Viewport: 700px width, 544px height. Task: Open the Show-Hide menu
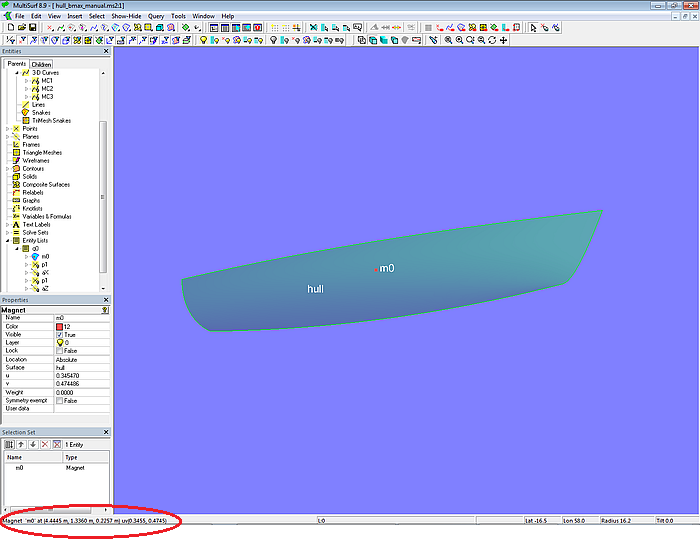126,16
